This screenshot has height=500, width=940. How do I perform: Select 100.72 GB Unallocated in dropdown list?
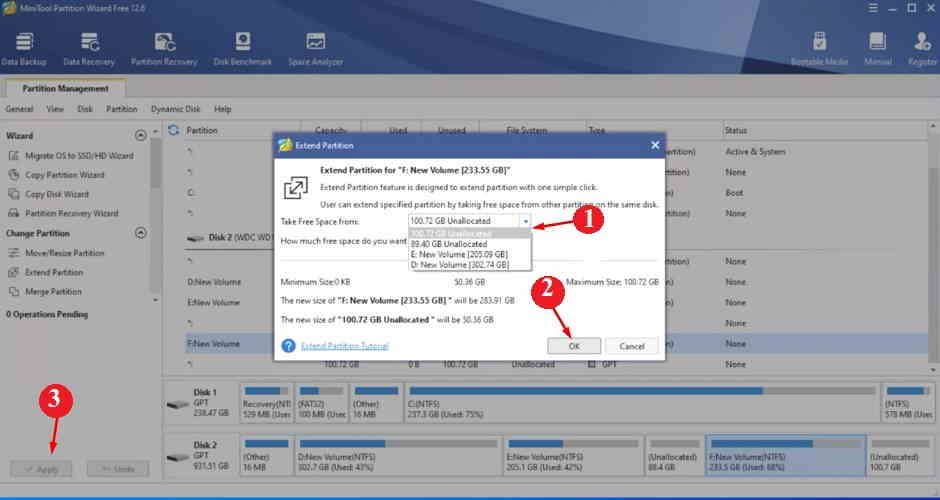tap(470, 234)
